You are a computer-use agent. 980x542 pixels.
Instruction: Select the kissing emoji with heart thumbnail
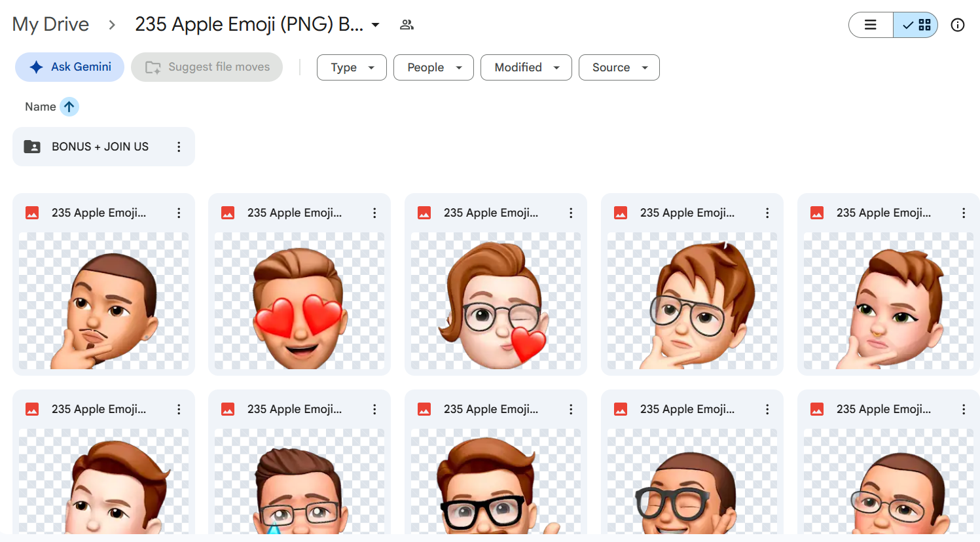point(496,301)
